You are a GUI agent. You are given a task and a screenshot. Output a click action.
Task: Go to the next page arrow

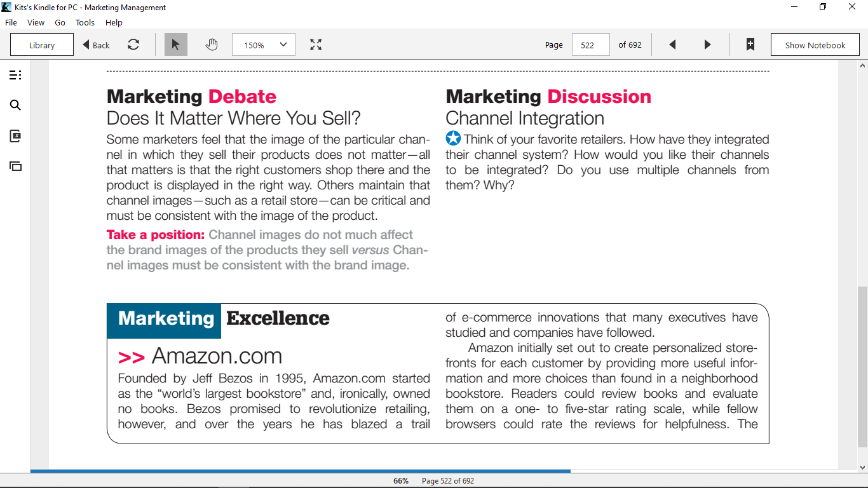[707, 44]
